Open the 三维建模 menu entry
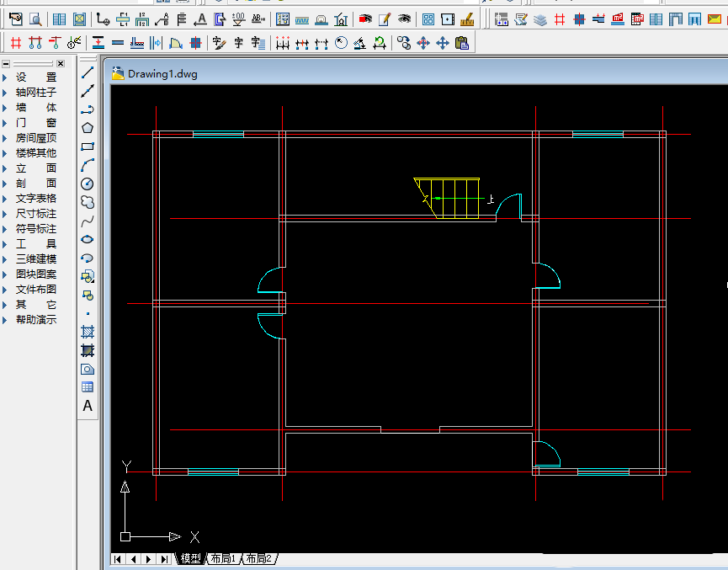Screen dimensions: 728x570 point(35,259)
